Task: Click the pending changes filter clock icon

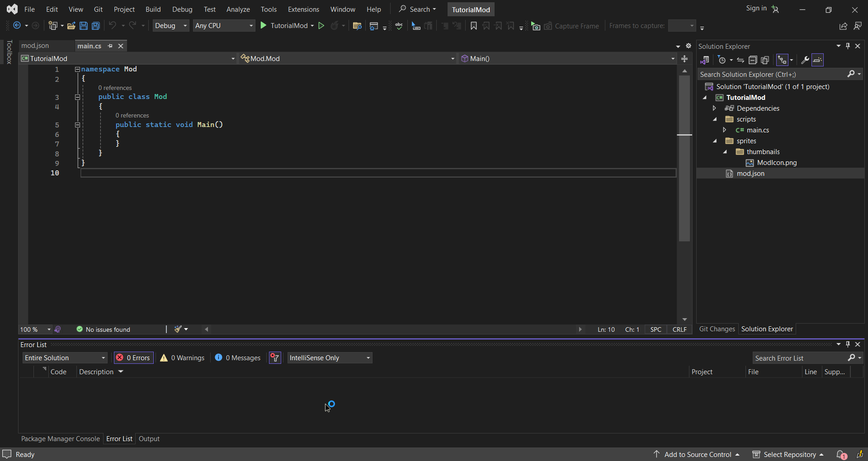Action: click(722, 60)
